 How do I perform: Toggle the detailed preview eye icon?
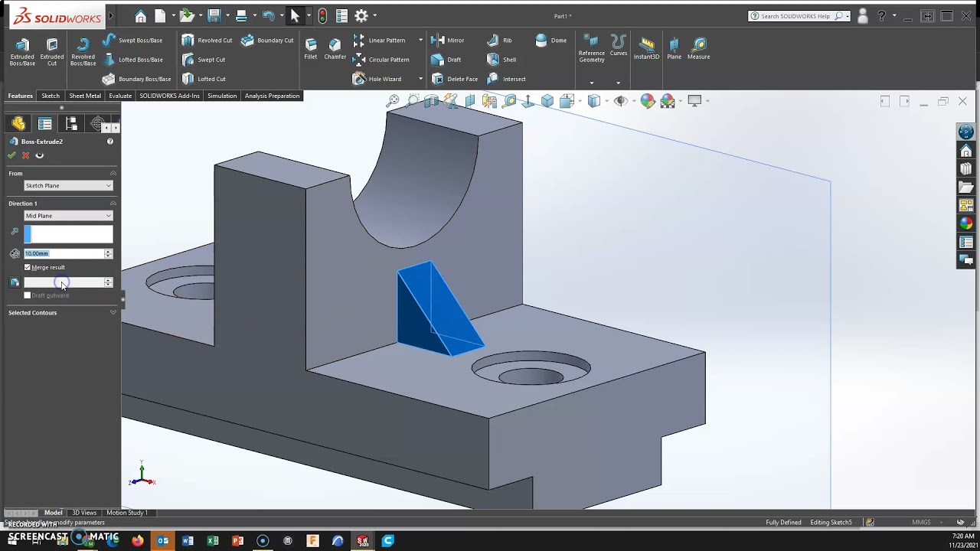40,155
